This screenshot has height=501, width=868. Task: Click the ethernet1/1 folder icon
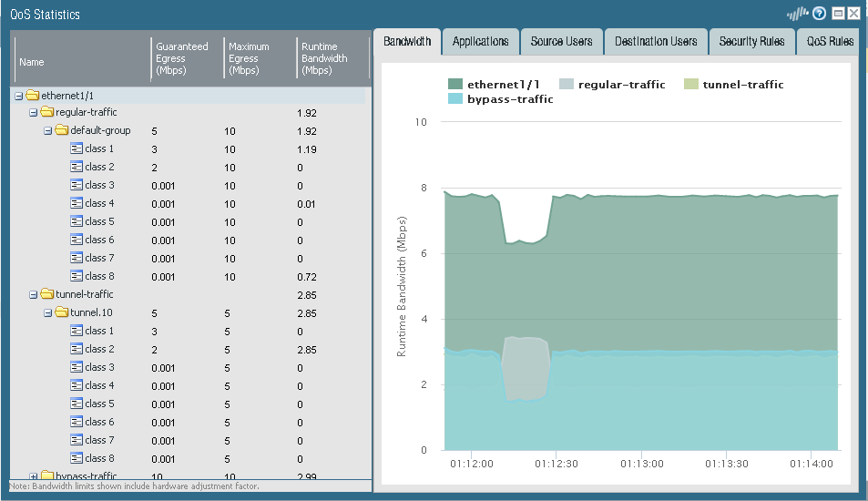click(x=33, y=95)
